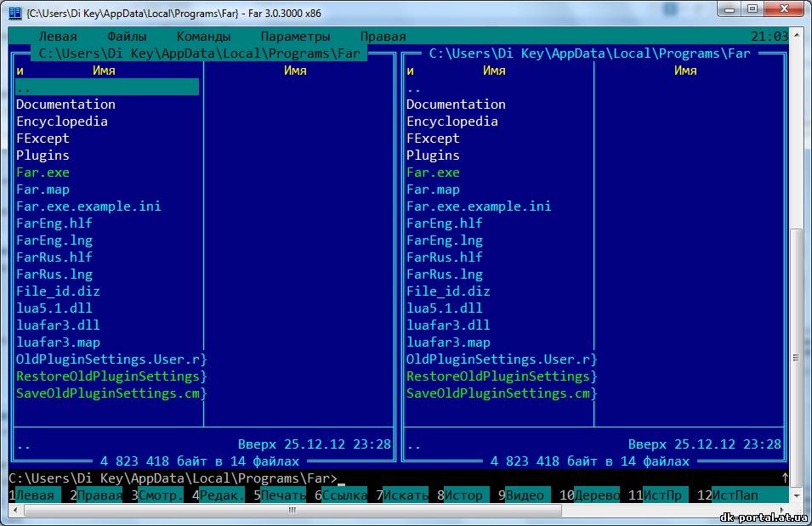This screenshot has height=526, width=812.
Task: Click the 1 Левая function key label
Action: tap(35, 495)
